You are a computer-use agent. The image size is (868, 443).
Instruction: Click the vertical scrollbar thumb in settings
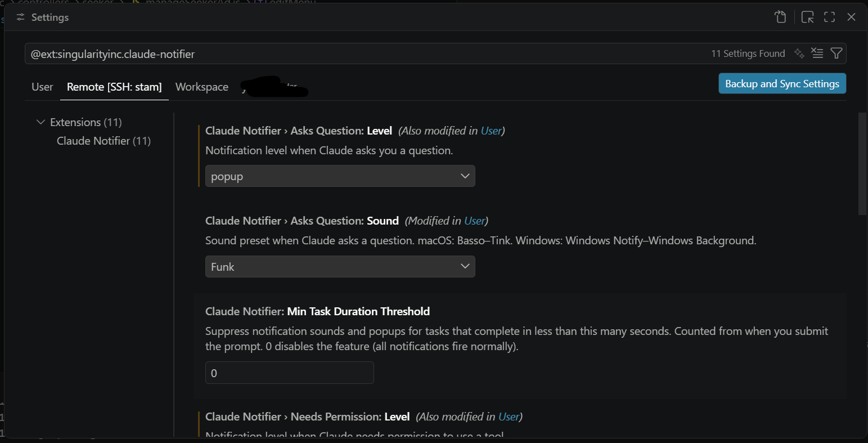[862, 163]
